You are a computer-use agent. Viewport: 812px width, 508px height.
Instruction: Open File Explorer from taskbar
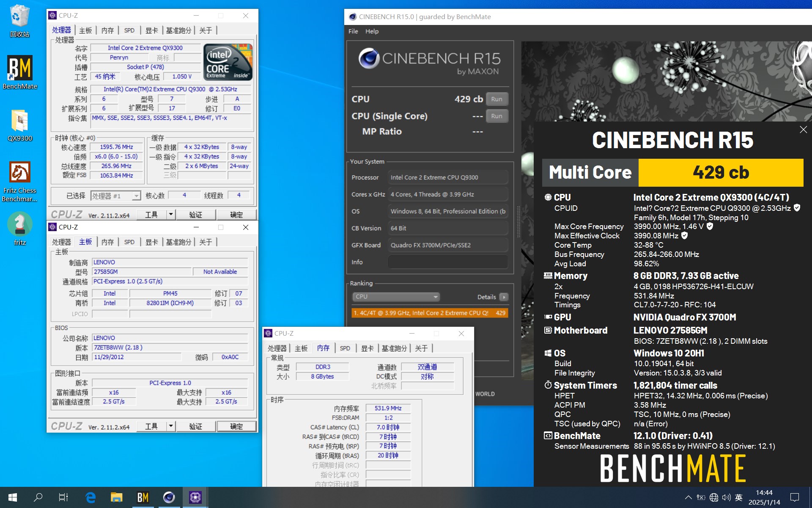coord(116,497)
